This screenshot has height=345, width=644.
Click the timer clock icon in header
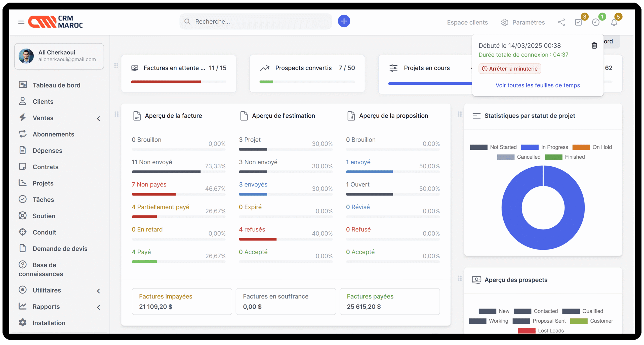595,22
